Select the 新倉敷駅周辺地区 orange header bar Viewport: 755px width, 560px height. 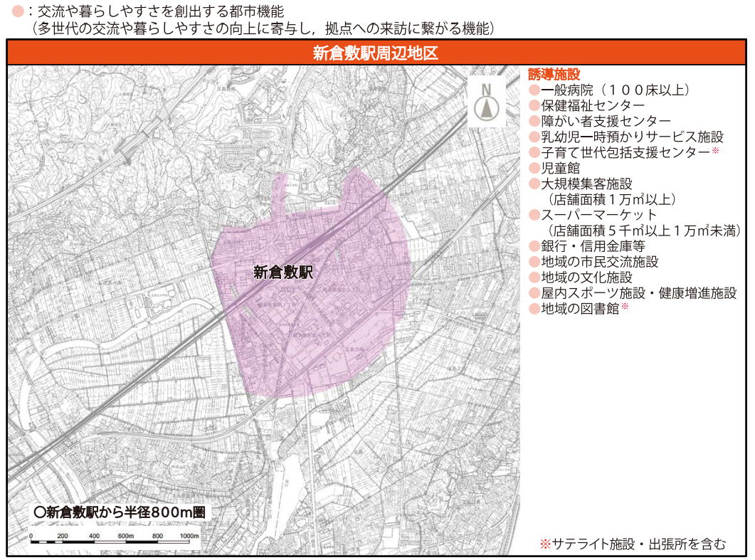[376, 53]
